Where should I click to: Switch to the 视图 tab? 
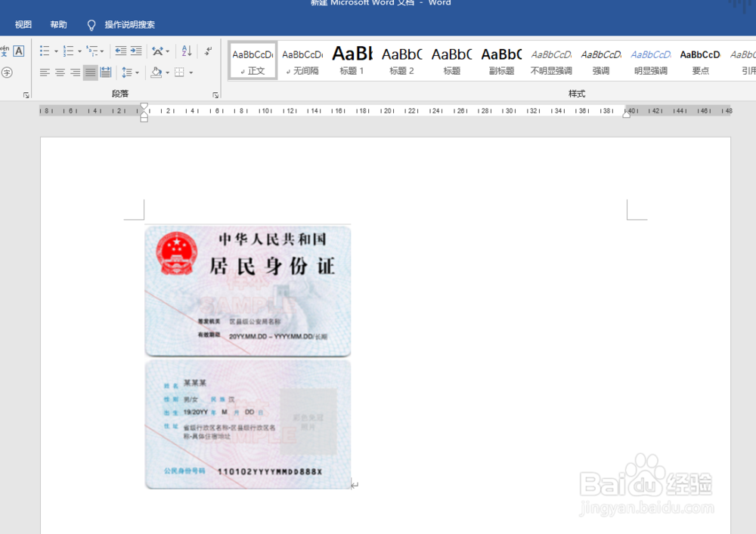pyautogui.click(x=23, y=24)
